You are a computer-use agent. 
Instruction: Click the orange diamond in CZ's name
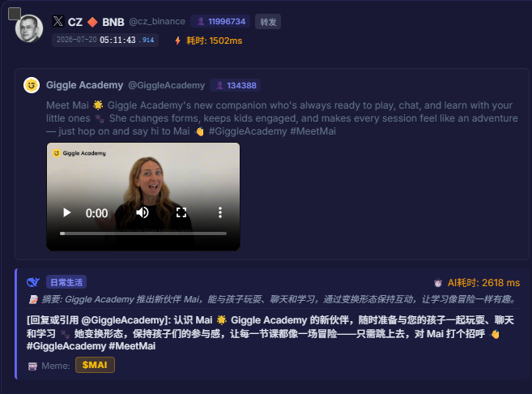click(x=92, y=22)
